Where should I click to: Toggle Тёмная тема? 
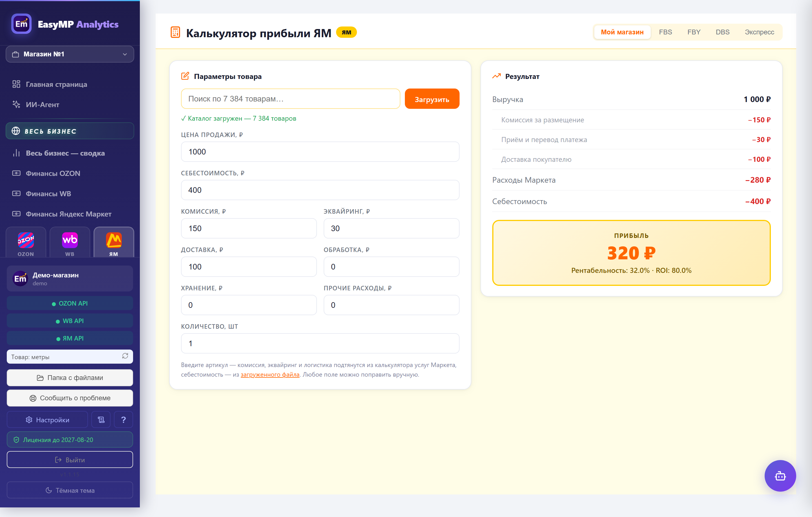tap(70, 490)
